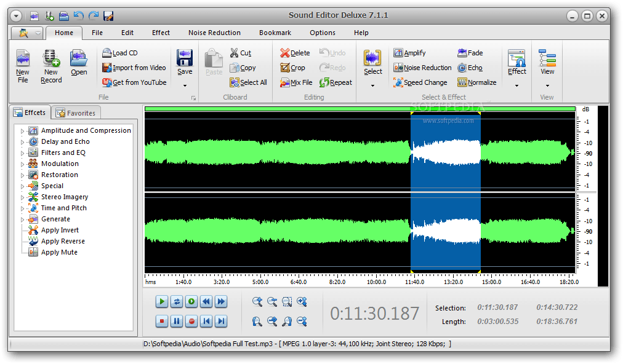The height and width of the screenshot is (364, 623).
Task: Open Speed Change effect
Action: [x=420, y=82]
